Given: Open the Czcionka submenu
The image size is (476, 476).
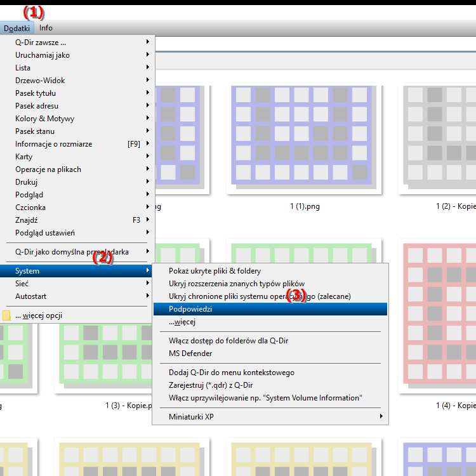Looking at the screenshot, I should [77, 208].
